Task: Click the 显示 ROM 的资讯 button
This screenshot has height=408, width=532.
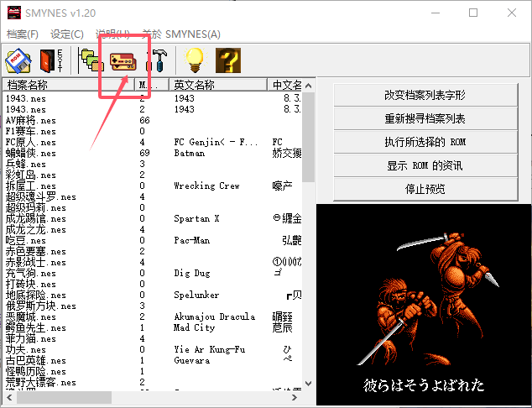Action: [424, 165]
